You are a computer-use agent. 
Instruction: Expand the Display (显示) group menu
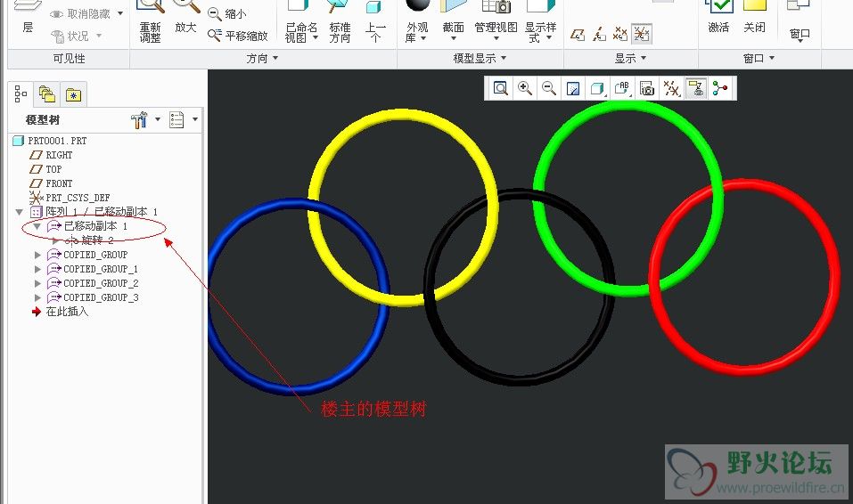pyautogui.click(x=630, y=58)
